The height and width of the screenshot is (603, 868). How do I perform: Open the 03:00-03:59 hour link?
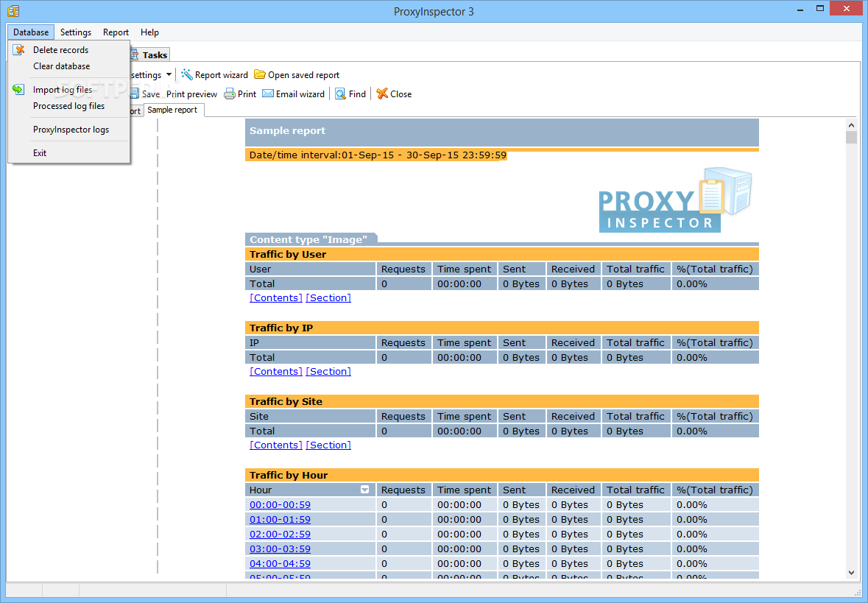(x=280, y=549)
